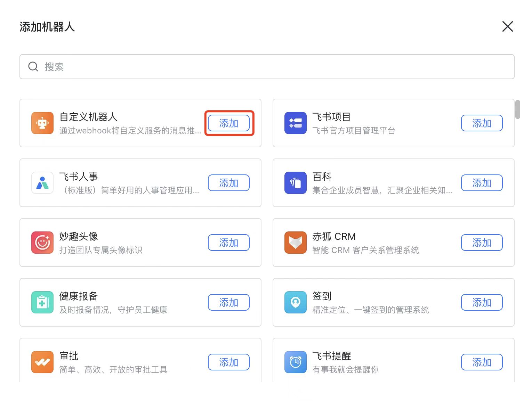Click the orange custom robot icon
The width and height of the screenshot is (532, 401).
pyautogui.click(x=42, y=123)
